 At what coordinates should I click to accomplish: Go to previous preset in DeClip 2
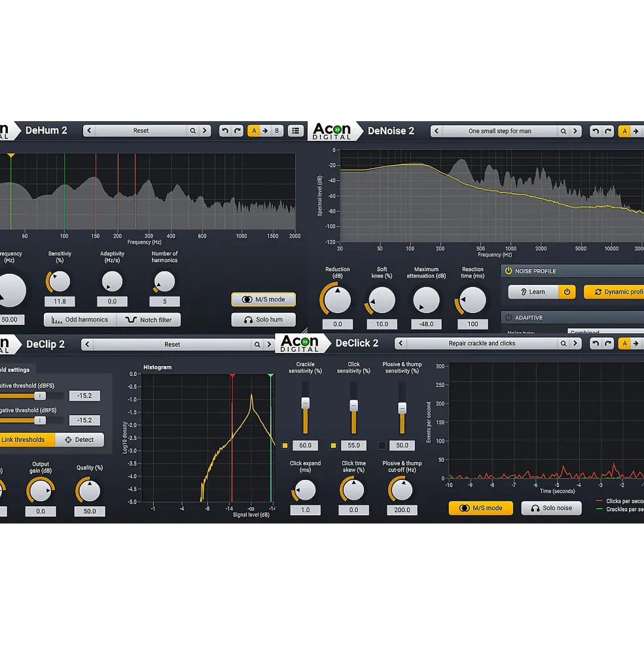tap(87, 344)
